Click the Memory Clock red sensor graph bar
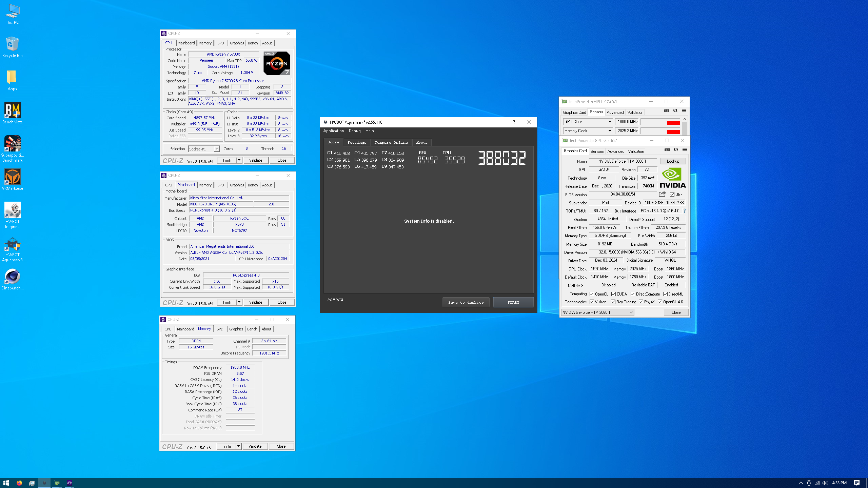 (x=673, y=132)
